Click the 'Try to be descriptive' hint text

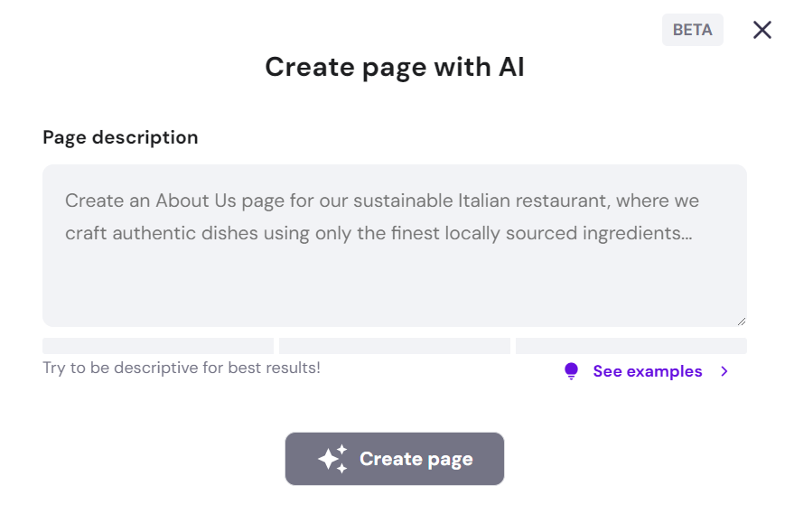coord(181,368)
